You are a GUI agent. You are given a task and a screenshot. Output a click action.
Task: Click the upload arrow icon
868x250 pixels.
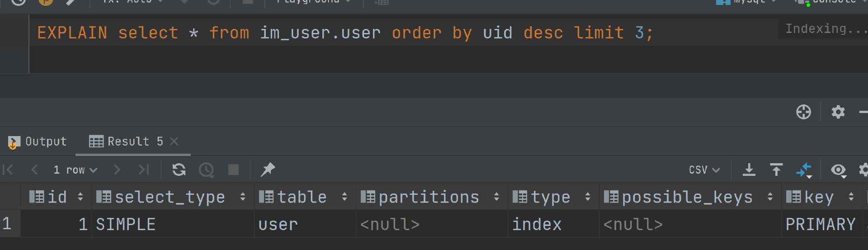click(x=776, y=170)
